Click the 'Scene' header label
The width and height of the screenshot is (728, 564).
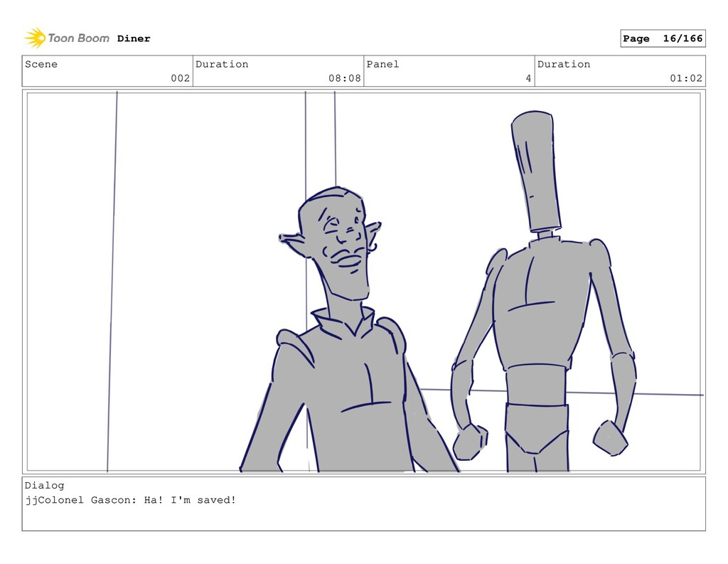(x=41, y=64)
